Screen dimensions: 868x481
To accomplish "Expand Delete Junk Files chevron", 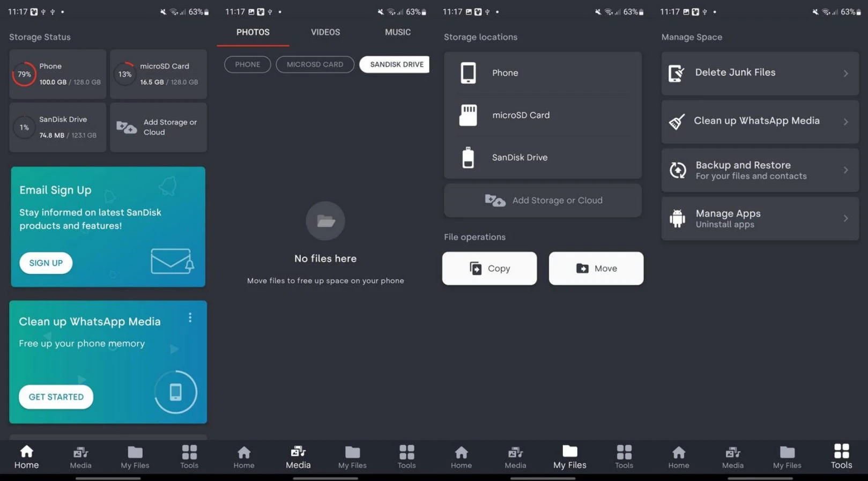I will (x=845, y=73).
